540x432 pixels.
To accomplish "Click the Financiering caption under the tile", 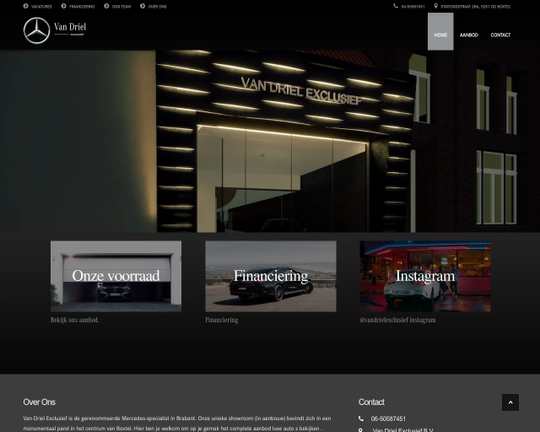I will (221, 320).
